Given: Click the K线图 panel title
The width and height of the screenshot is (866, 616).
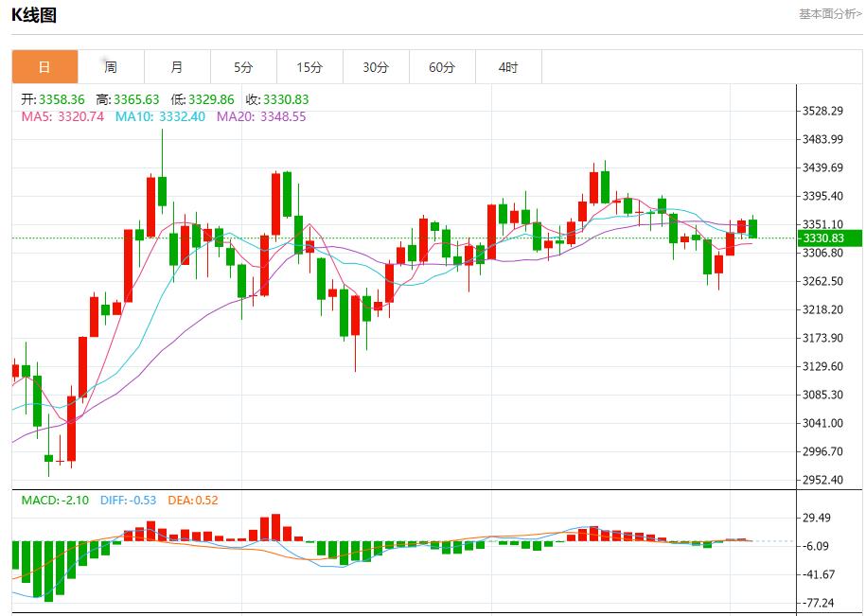Looking at the screenshot, I should click(34, 15).
